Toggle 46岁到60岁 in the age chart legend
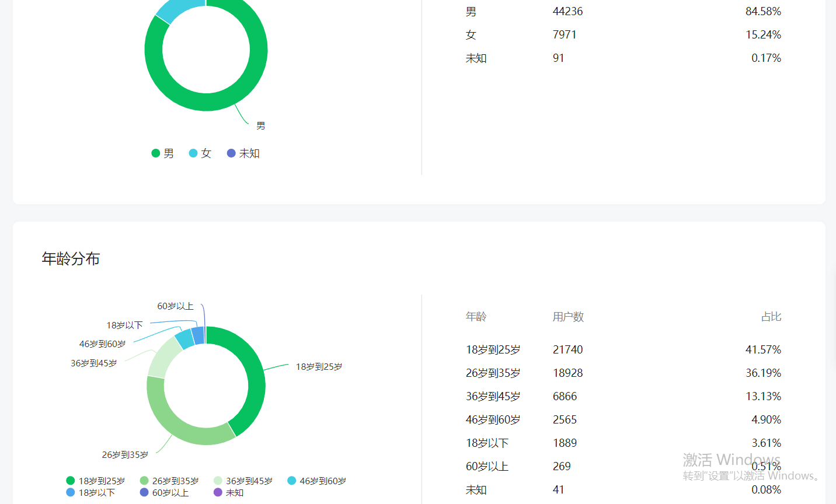 316,481
